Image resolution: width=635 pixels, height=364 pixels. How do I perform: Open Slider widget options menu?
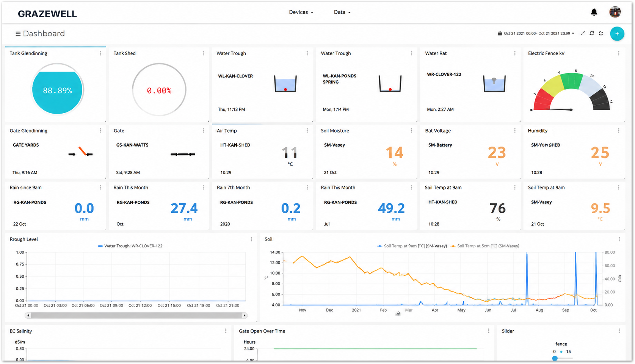point(619,331)
